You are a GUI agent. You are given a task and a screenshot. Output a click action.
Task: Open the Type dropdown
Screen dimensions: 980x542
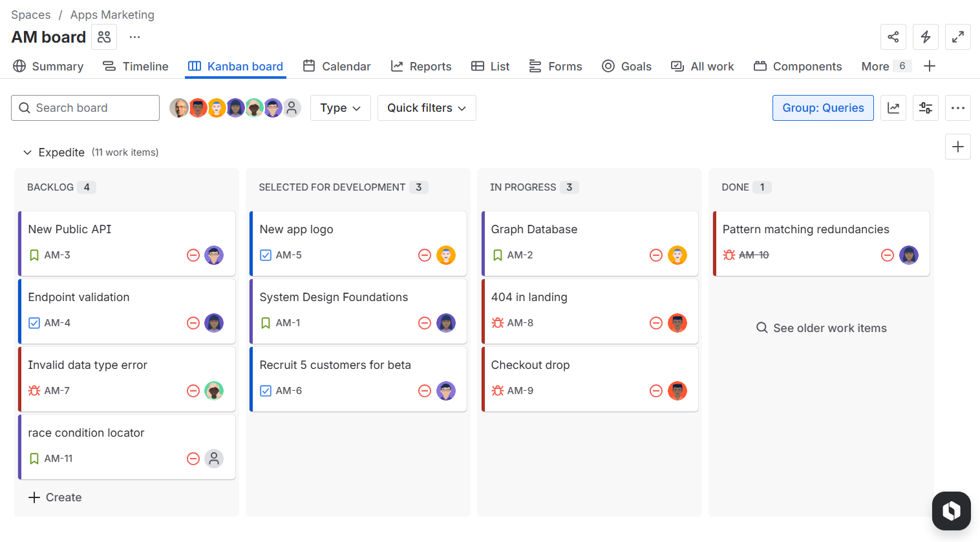pos(340,108)
